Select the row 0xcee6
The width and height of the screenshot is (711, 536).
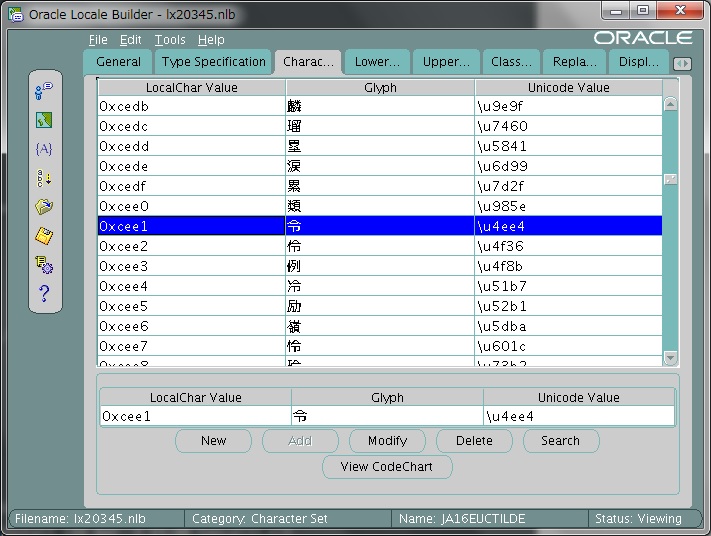(380, 326)
